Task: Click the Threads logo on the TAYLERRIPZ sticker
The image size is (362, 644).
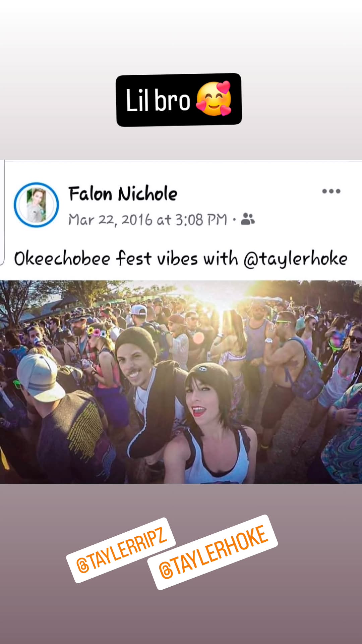Action: click(x=82, y=565)
